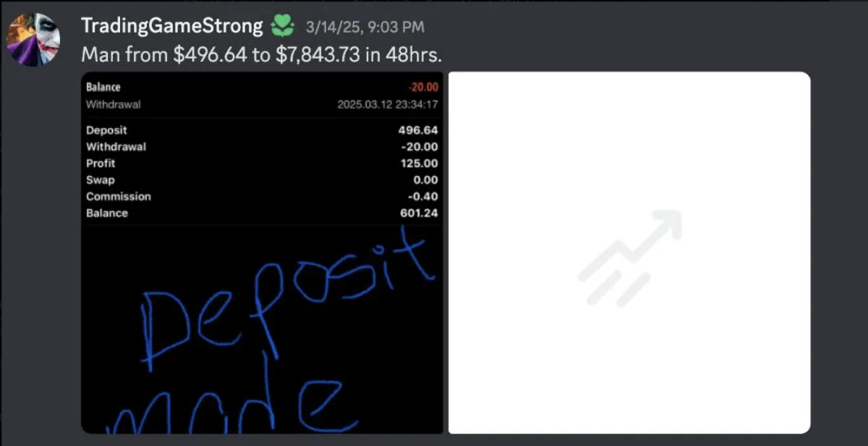This screenshot has width=868, height=446.
Task: Click the upward trending arrow icon
Action: tap(629, 258)
